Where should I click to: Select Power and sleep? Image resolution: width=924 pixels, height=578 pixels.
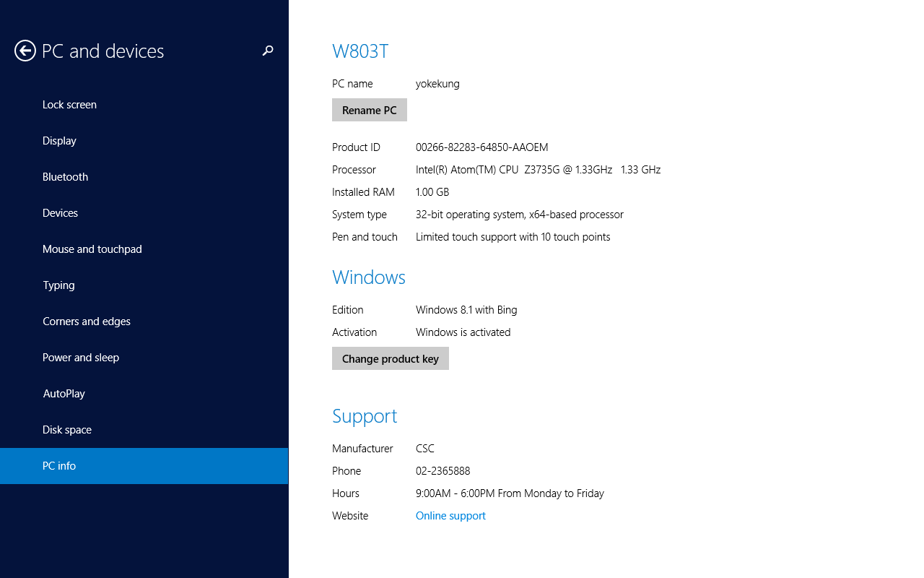[144, 358]
